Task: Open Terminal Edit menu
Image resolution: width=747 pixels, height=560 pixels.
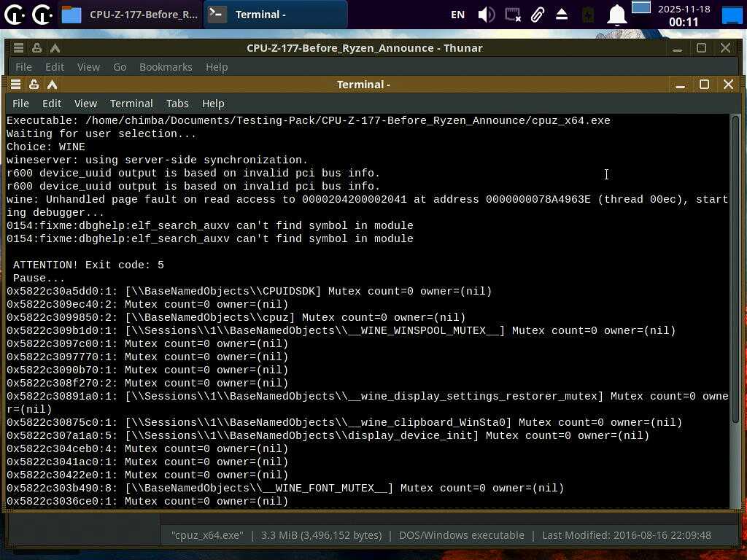Action: 52,104
